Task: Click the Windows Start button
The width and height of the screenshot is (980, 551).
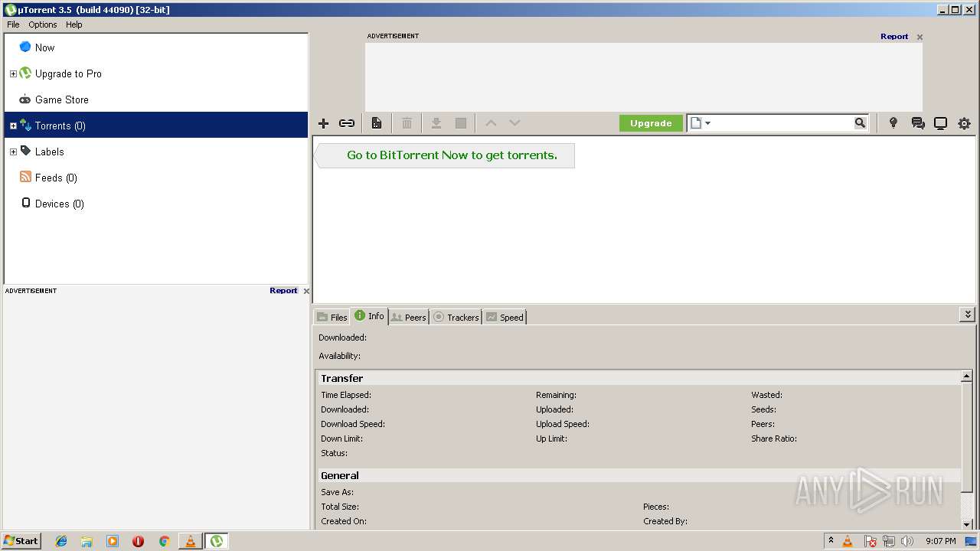Action: pos(21,540)
